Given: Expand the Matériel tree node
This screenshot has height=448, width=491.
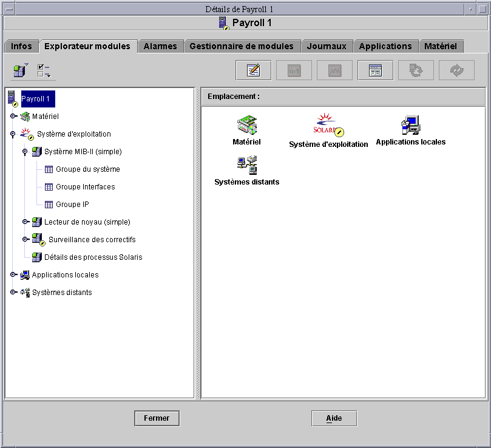Looking at the screenshot, I should point(13,116).
